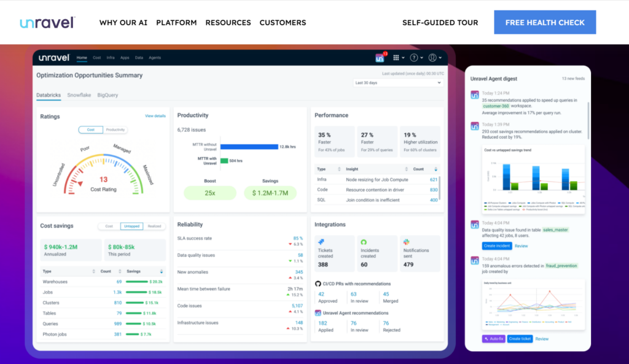Click the Create incident button
The width and height of the screenshot is (629, 364).
pos(496,246)
